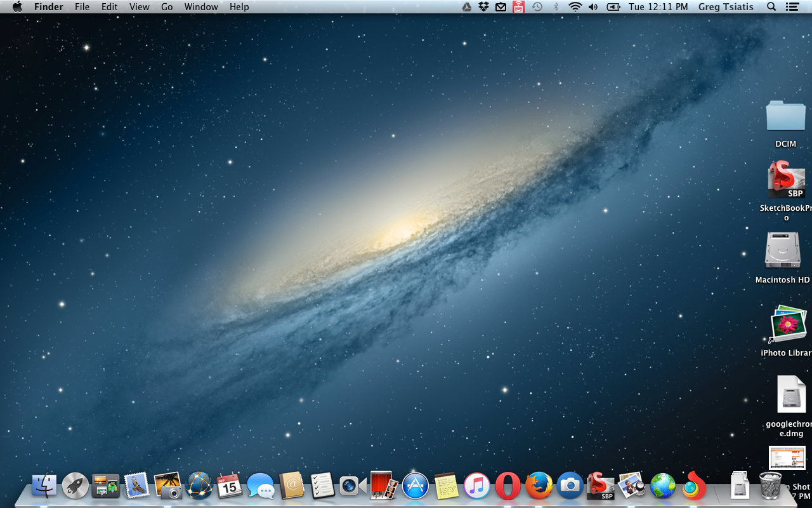This screenshot has height=508, width=812.
Task: Launch the Mac App Store
Action: 416,486
